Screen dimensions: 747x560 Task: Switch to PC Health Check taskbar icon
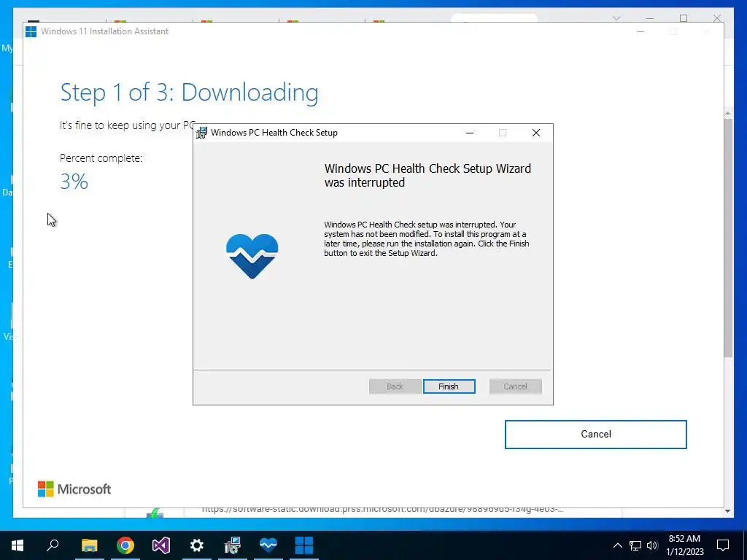(268, 545)
